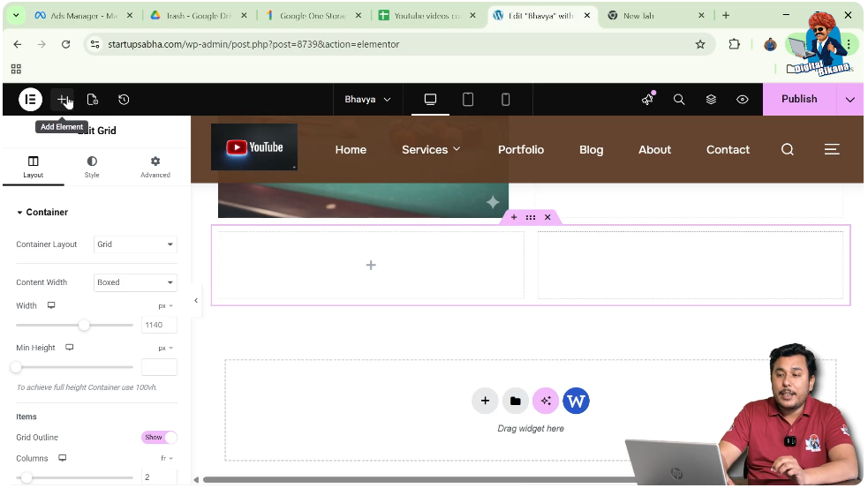Switch to tablet preview mode
The width and height of the screenshot is (868, 488).
point(468,100)
